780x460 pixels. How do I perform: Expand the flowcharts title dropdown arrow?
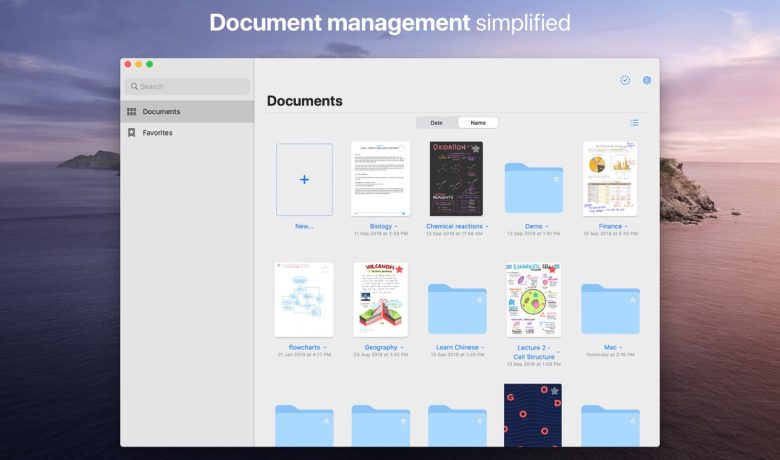point(325,348)
